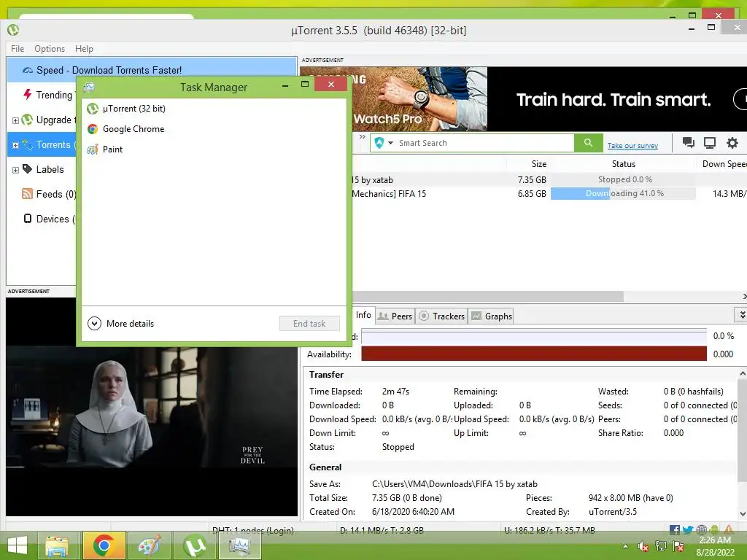Switch to Task Manager on the taskbar
This screenshot has height=560, width=747.
pyautogui.click(x=239, y=545)
